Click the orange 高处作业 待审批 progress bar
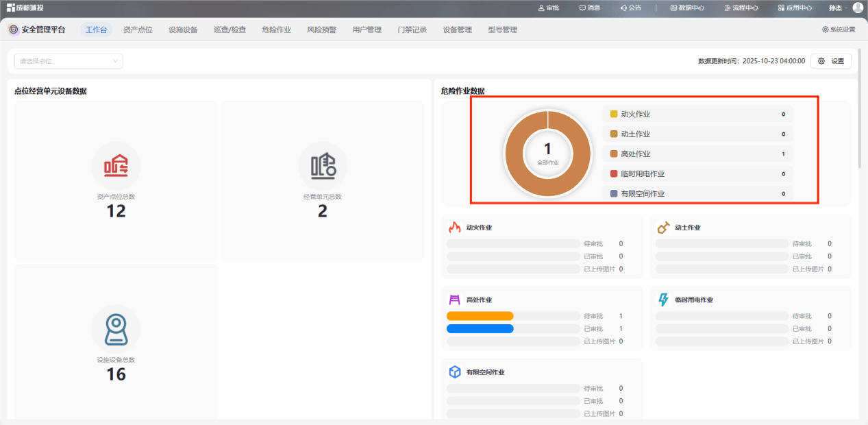 click(480, 316)
